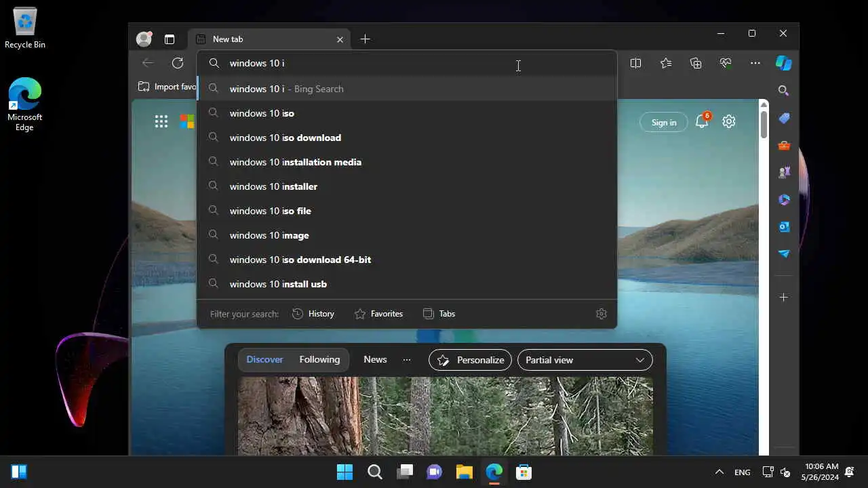Image resolution: width=868 pixels, height=488 pixels.
Task: Filter search by Tabs
Action: point(439,314)
